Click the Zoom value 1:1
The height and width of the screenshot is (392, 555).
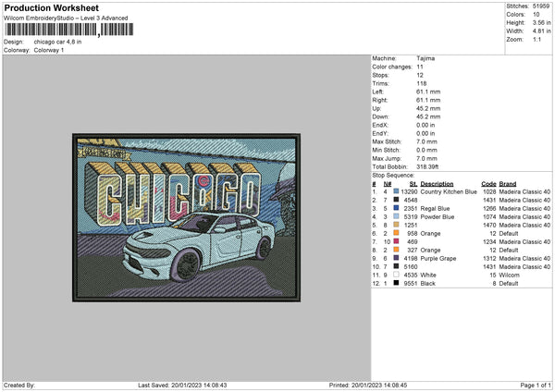pos(536,39)
